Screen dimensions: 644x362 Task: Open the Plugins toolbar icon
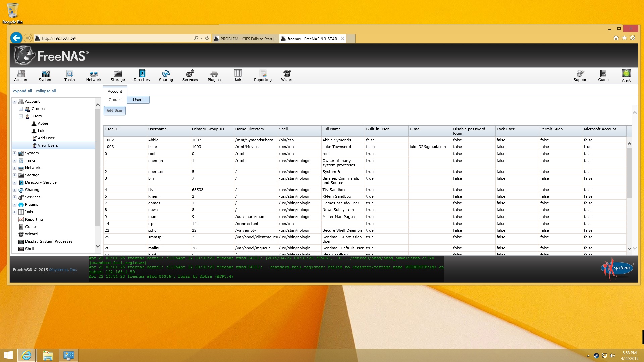coord(214,76)
